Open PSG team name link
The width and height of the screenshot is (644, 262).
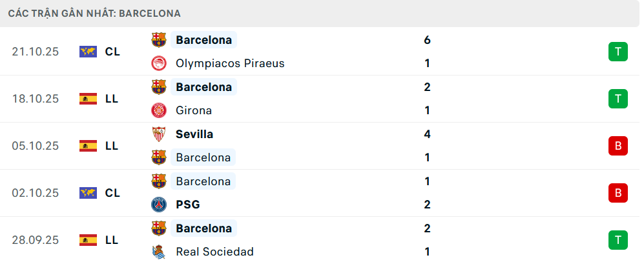[x=187, y=205]
